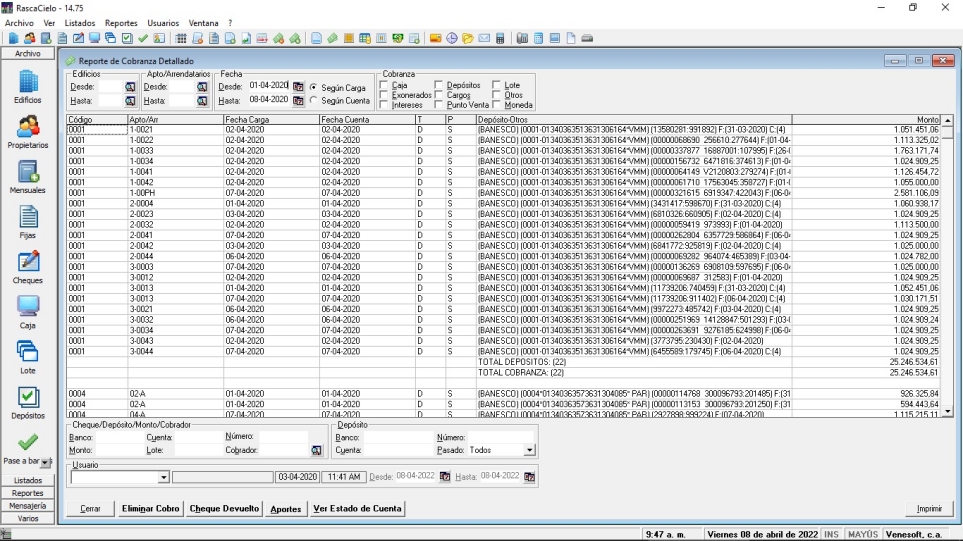
Task: Click the Ver Estado de Cuenta button
Action: tap(357, 508)
